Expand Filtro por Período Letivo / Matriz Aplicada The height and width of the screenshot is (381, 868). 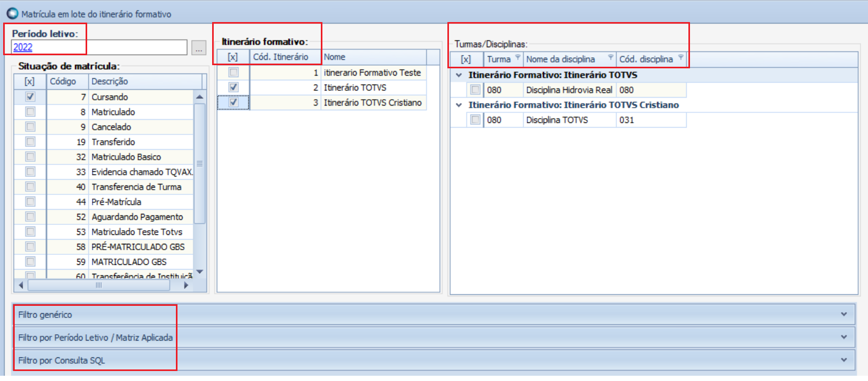pyautogui.click(x=844, y=337)
